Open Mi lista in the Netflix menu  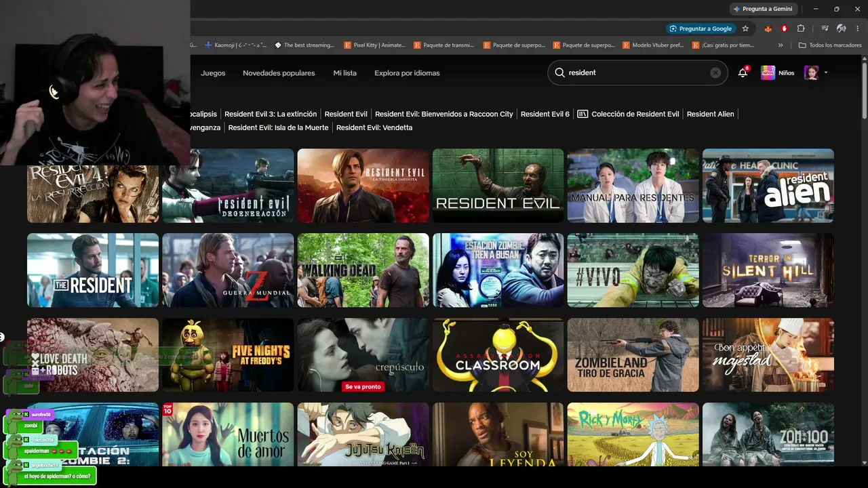[344, 73]
